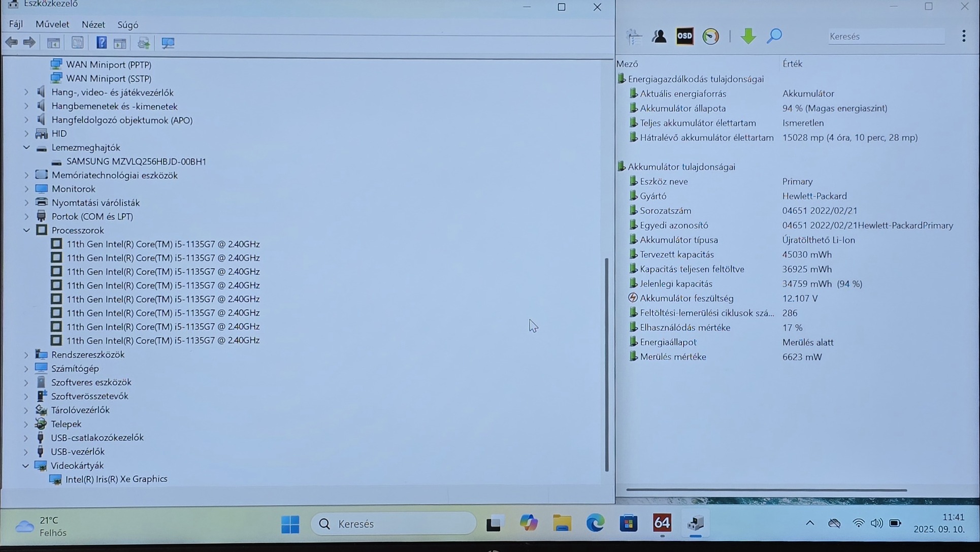The image size is (980, 552).
Task: Click the user profile silhouette icon
Action: coord(659,36)
